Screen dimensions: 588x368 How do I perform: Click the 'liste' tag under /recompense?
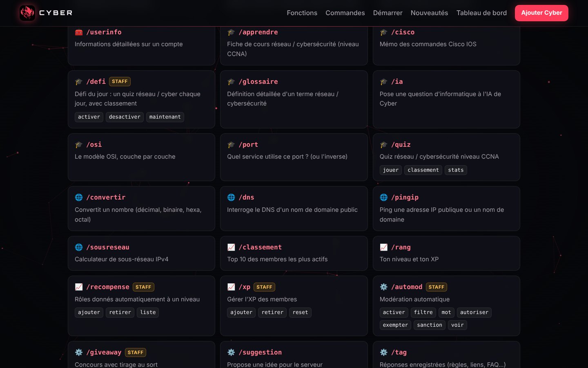pos(148,312)
